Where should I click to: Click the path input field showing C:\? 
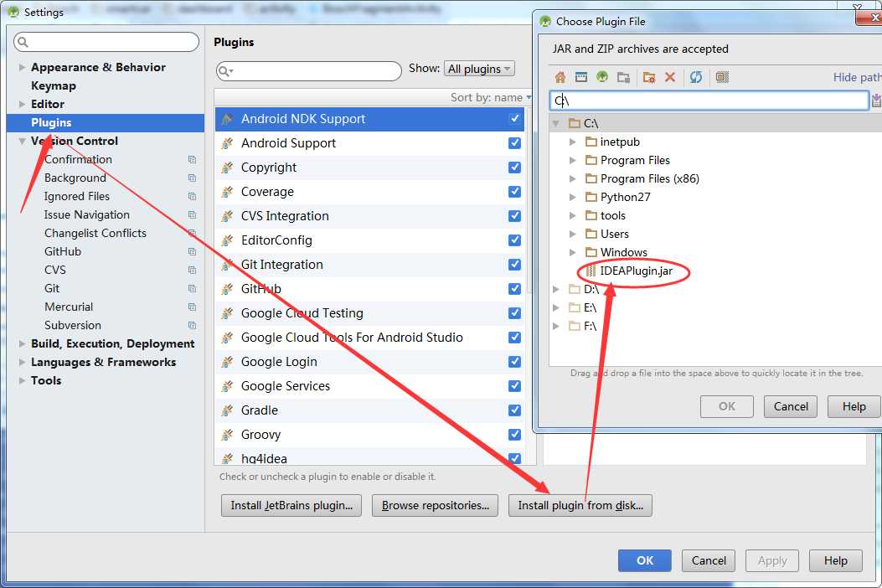709,101
